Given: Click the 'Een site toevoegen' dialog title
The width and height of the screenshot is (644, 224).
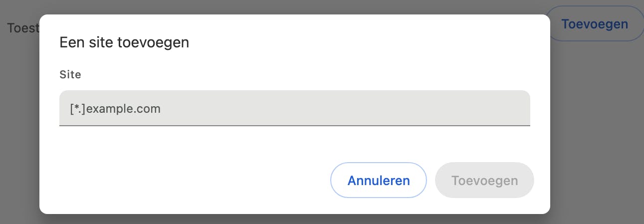Looking at the screenshot, I should 124,42.
